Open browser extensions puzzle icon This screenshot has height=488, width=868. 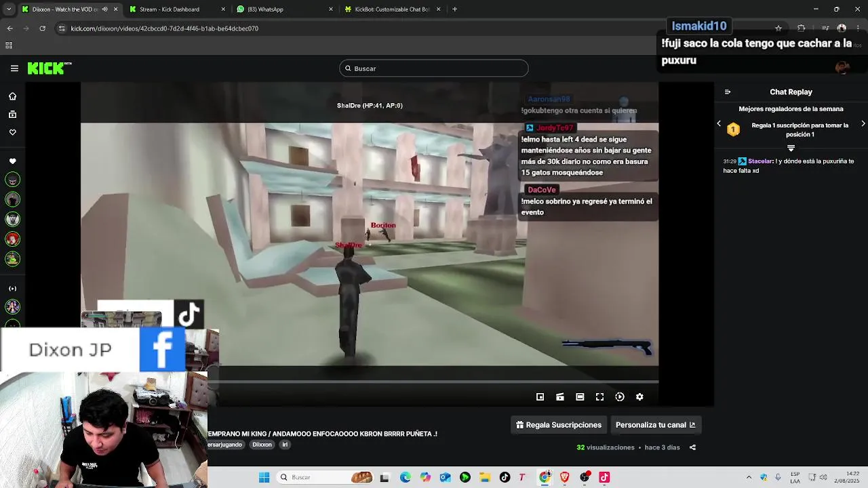pyautogui.click(x=801, y=28)
